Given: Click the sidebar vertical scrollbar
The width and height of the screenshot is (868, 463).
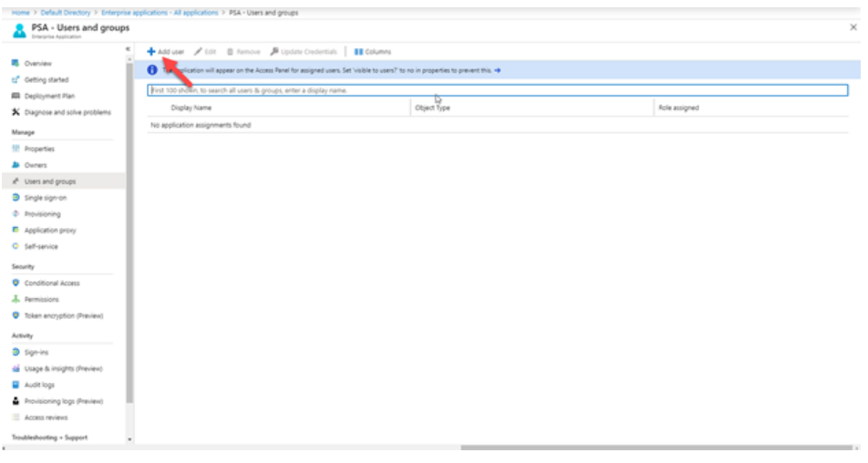Looking at the screenshot, I should pyautogui.click(x=129, y=232).
